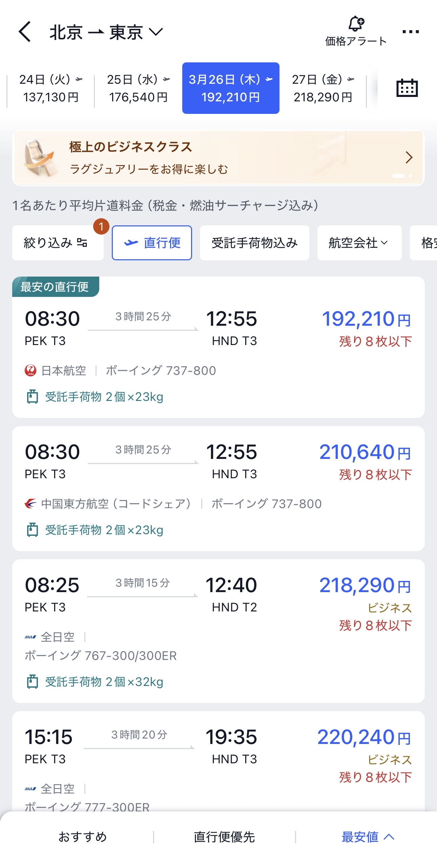
Task: Open the business class banner chevron
Action: (409, 158)
